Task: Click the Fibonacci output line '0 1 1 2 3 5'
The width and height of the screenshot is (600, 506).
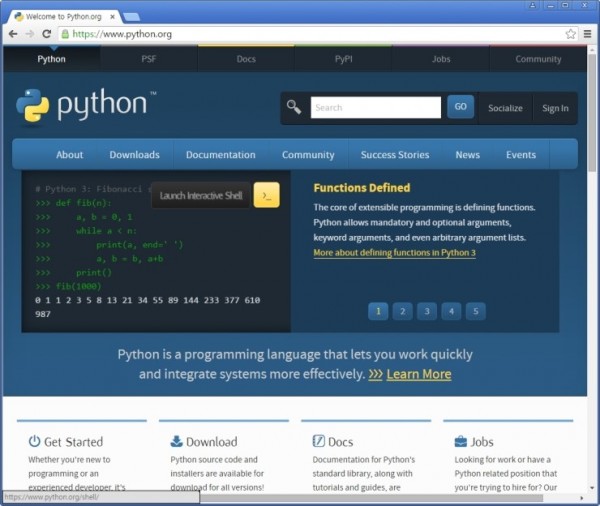Action: (x=147, y=300)
